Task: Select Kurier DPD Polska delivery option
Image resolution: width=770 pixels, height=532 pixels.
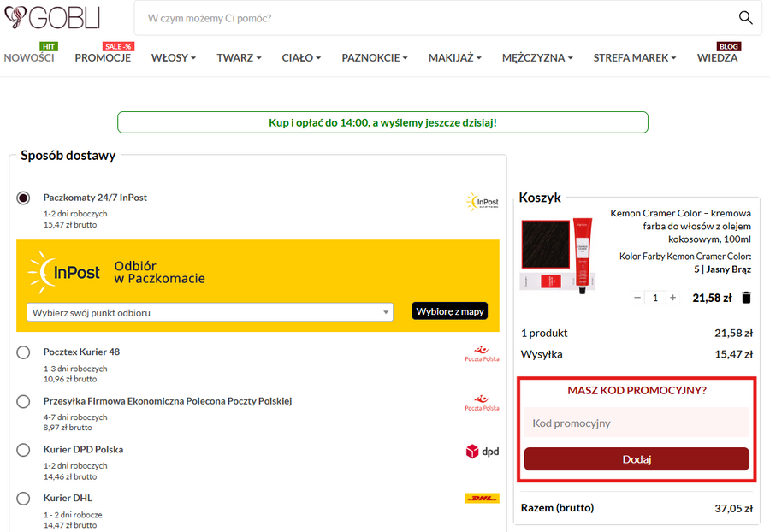Action: 24,450
